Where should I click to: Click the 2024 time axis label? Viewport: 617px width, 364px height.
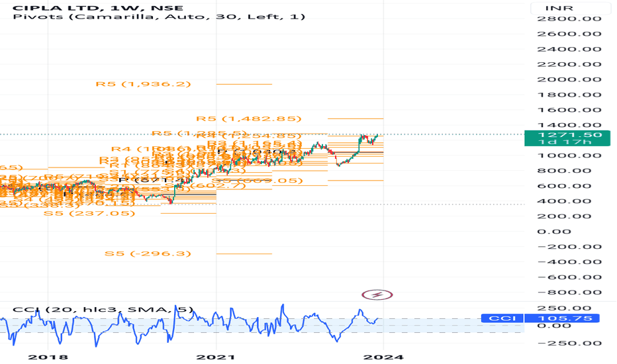[x=383, y=357]
